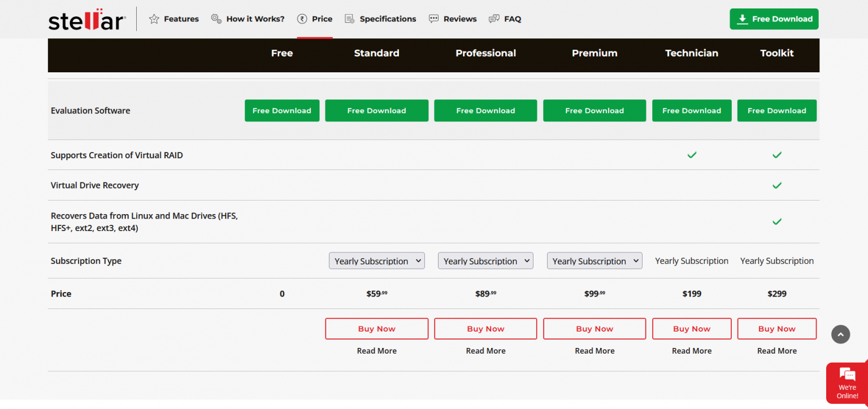Image resolution: width=868 pixels, height=409 pixels.
Task: Click the gears icon beside How it Works
Action: click(216, 19)
